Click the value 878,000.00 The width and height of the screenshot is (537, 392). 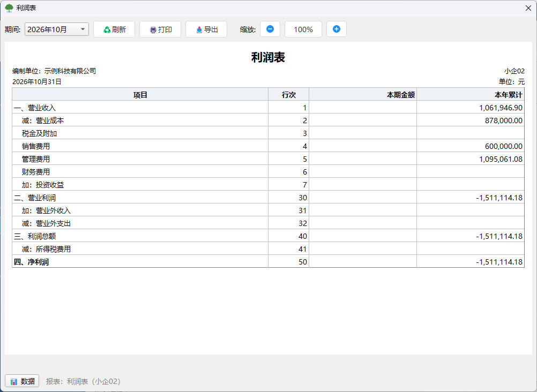(x=504, y=120)
